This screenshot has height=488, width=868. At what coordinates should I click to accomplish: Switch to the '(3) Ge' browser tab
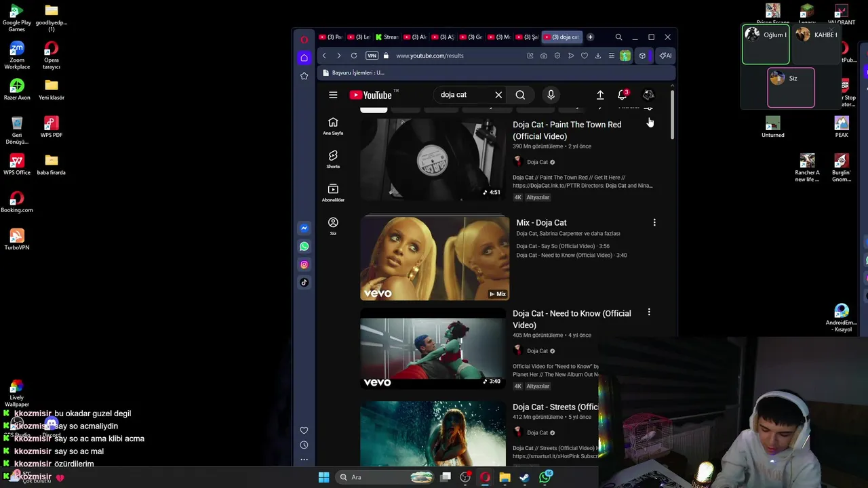471,37
